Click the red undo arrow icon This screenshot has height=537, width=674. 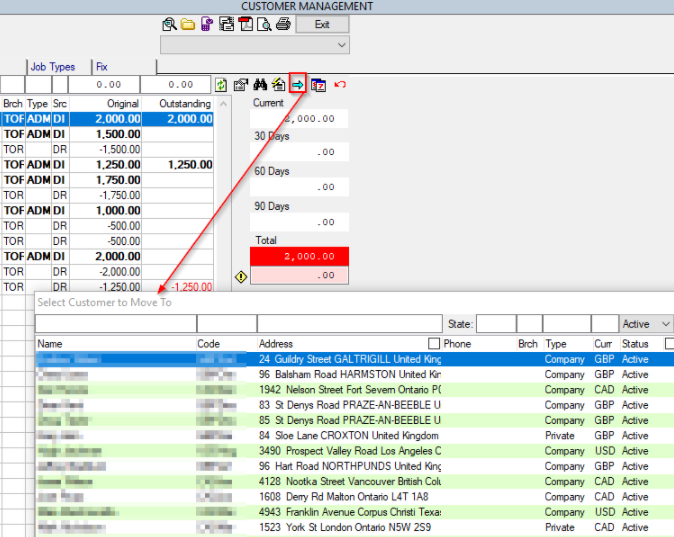(340, 84)
